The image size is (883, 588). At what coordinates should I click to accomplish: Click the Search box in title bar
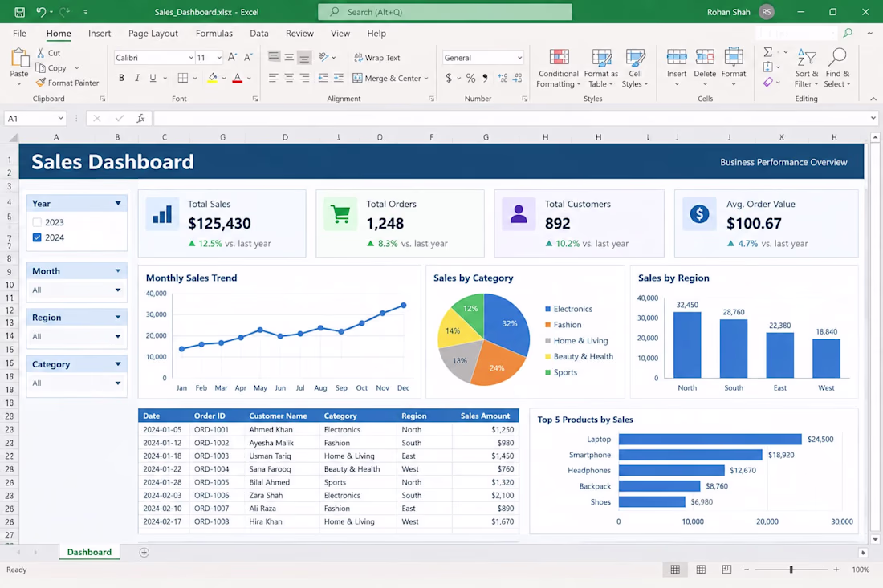(x=445, y=12)
